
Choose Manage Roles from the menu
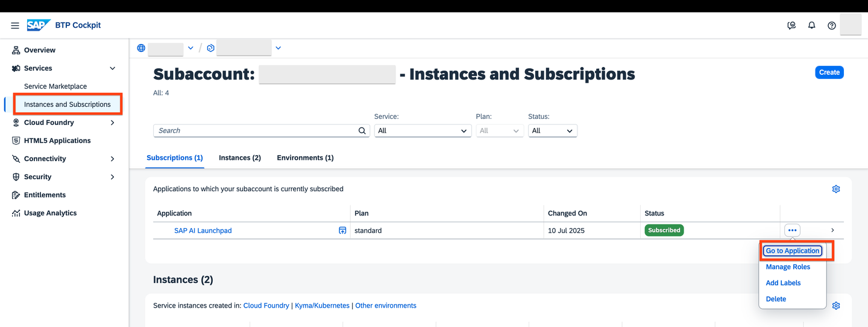788,267
